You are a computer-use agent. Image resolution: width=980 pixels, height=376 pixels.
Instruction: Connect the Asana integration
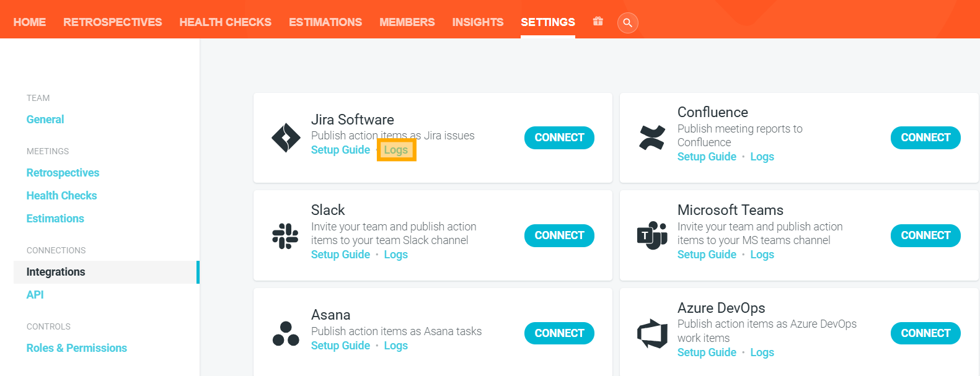coord(559,333)
